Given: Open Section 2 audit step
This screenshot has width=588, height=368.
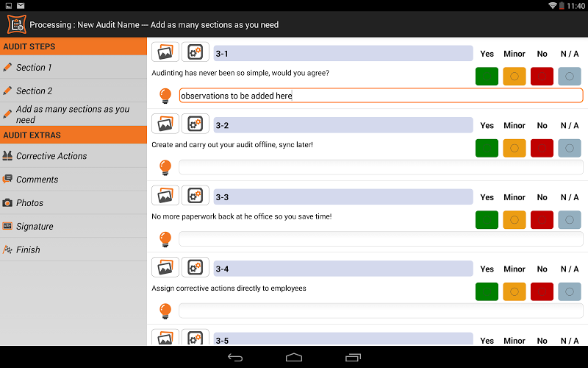Looking at the screenshot, I should coord(73,91).
